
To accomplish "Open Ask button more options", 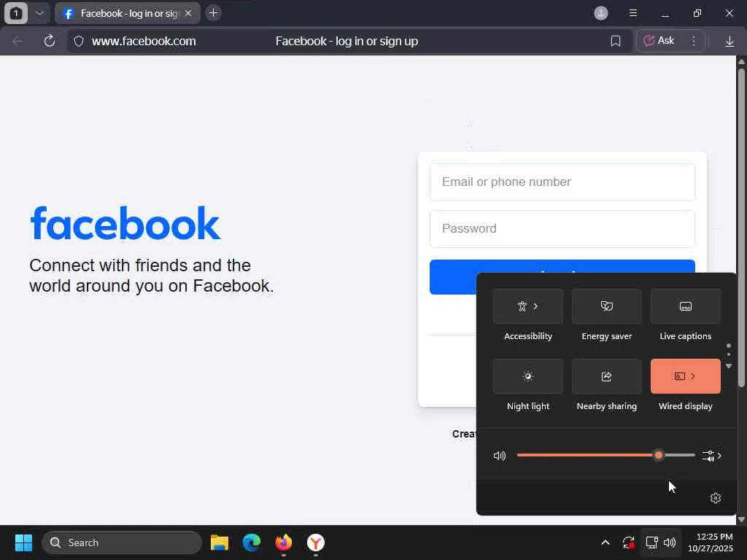I will 694,41.
